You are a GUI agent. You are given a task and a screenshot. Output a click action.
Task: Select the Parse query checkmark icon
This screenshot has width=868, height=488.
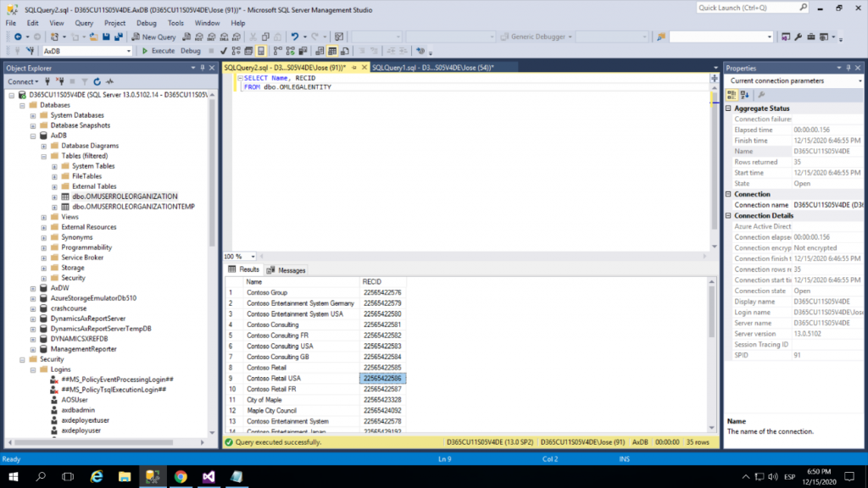pyautogui.click(x=223, y=51)
